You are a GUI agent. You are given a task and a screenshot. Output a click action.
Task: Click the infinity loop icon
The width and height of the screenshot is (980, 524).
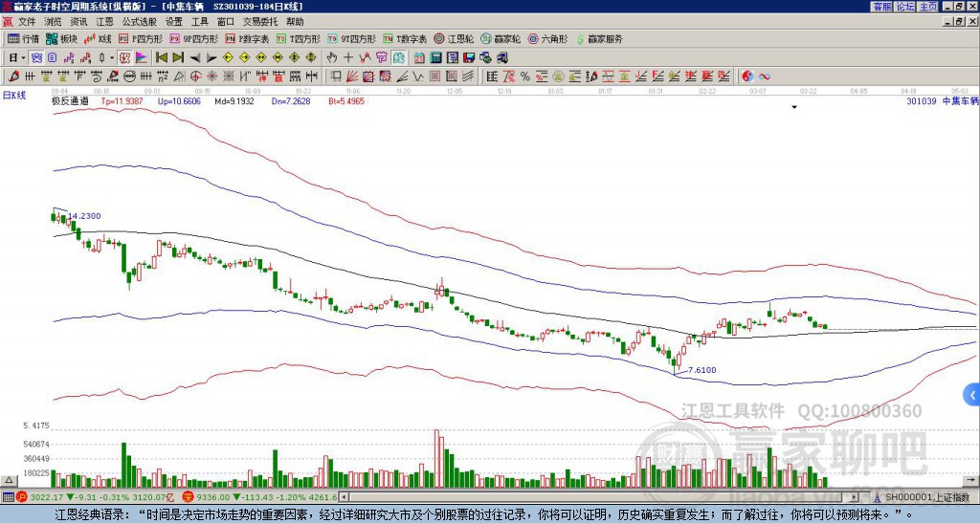coord(765,76)
